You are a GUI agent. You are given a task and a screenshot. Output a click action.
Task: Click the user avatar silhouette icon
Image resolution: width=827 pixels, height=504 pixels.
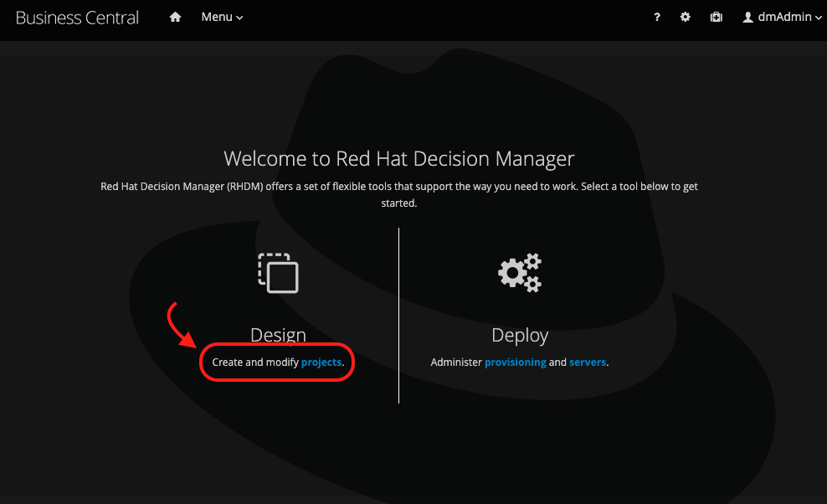point(748,18)
